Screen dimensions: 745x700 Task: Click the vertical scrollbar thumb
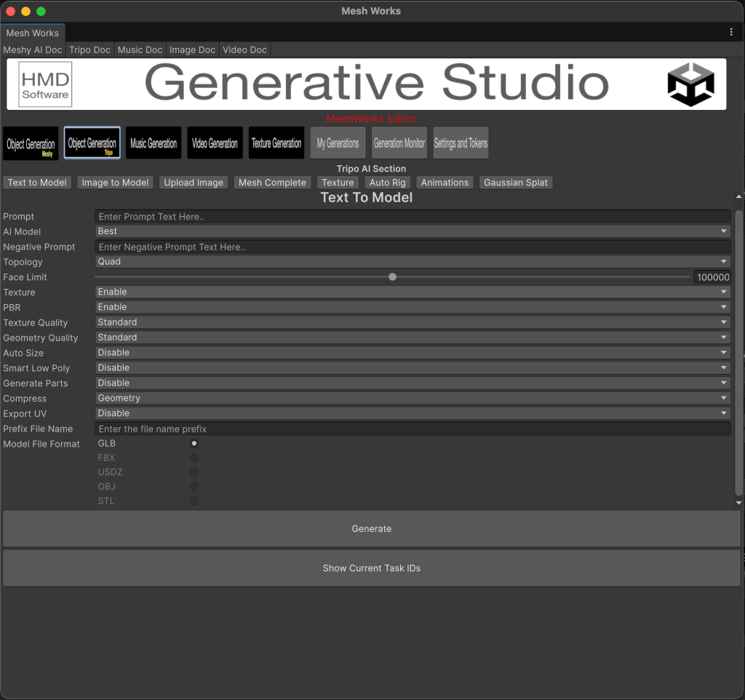(739, 353)
